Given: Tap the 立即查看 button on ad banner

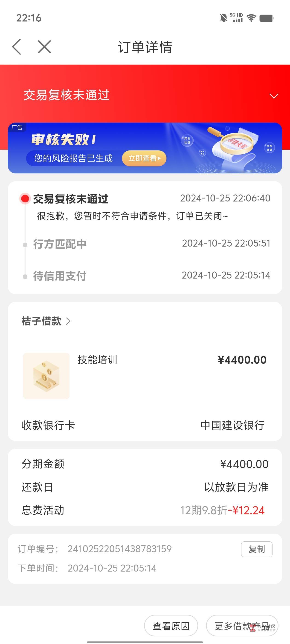Looking at the screenshot, I should tap(144, 158).
